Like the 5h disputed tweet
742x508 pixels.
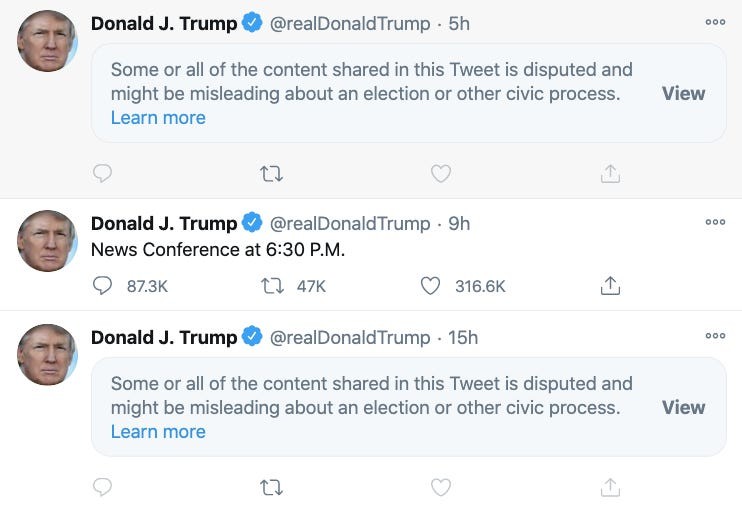point(440,174)
